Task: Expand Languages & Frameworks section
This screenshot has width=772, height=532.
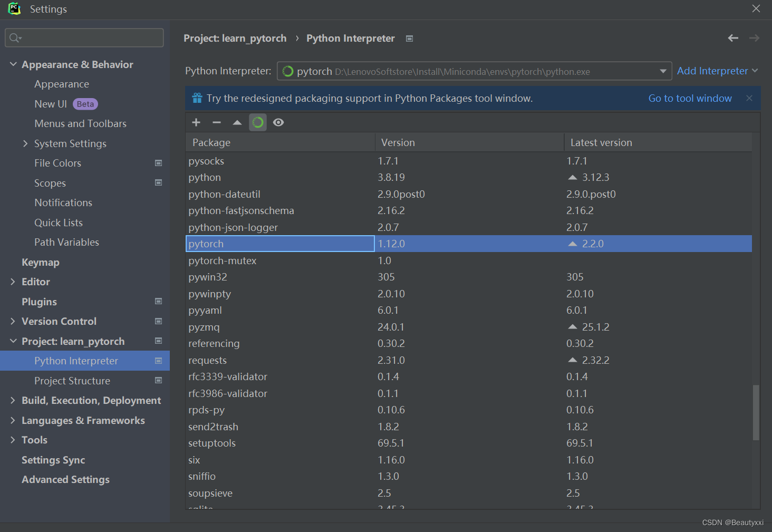Action: pos(13,420)
